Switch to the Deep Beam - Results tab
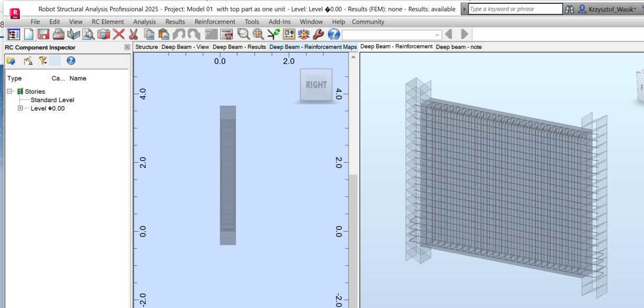Screen dimensions: 644x308 coord(238,47)
